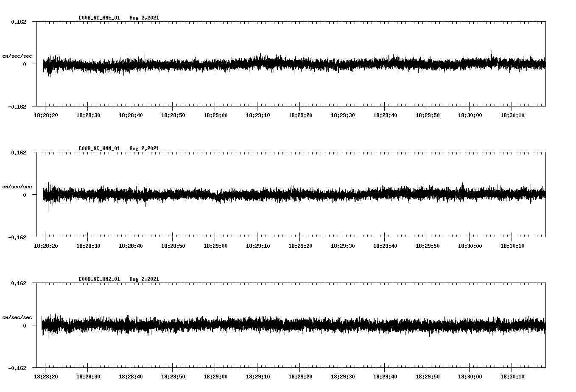The width and height of the screenshot is (576, 392).
Task: Click zero axis label on HNN plot
Action: pyautogui.click(x=25, y=195)
